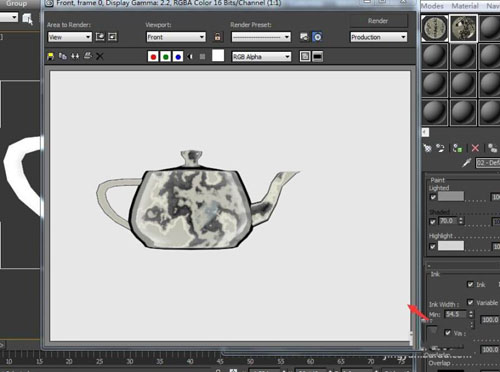Click the timeline frame 50 mark
The image size is (500, 372).
[250, 361]
